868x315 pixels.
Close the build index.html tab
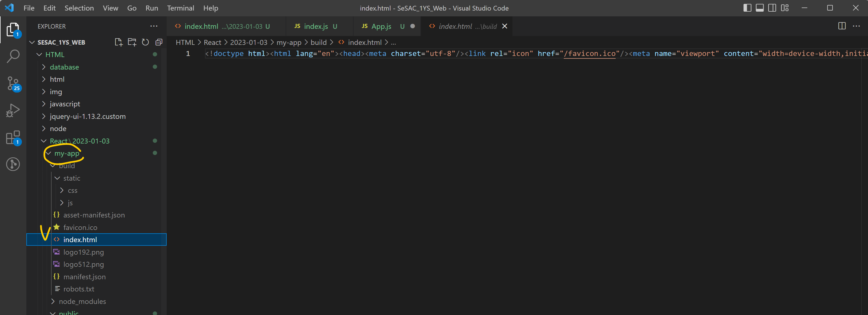[504, 26]
